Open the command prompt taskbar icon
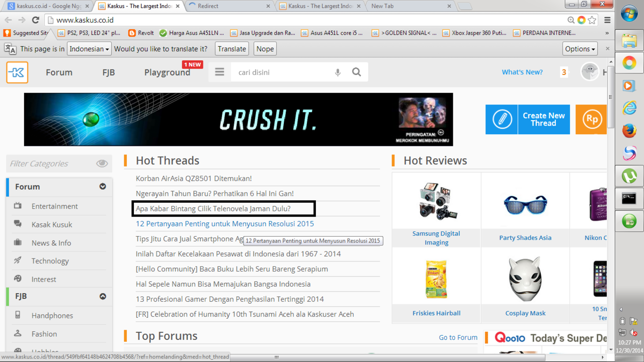 pyautogui.click(x=629, y=198)
